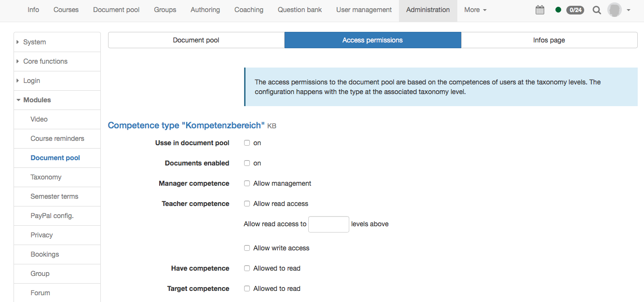644x302 pixels.
Task: Open the More dropdown menu
Action: pos(475,10)
